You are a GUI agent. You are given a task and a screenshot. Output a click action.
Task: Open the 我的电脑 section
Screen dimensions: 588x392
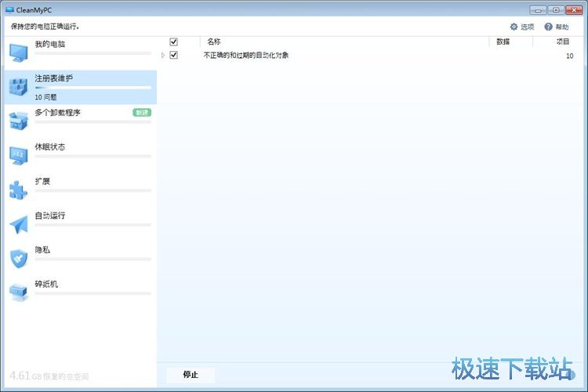point(80,53)
